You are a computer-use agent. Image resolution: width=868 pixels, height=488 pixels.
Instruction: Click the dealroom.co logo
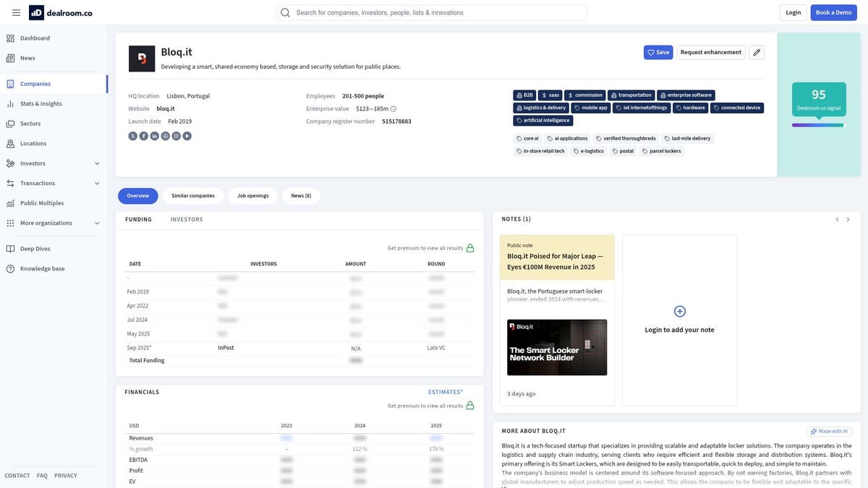pyautogui.click(x=61, y=12)
